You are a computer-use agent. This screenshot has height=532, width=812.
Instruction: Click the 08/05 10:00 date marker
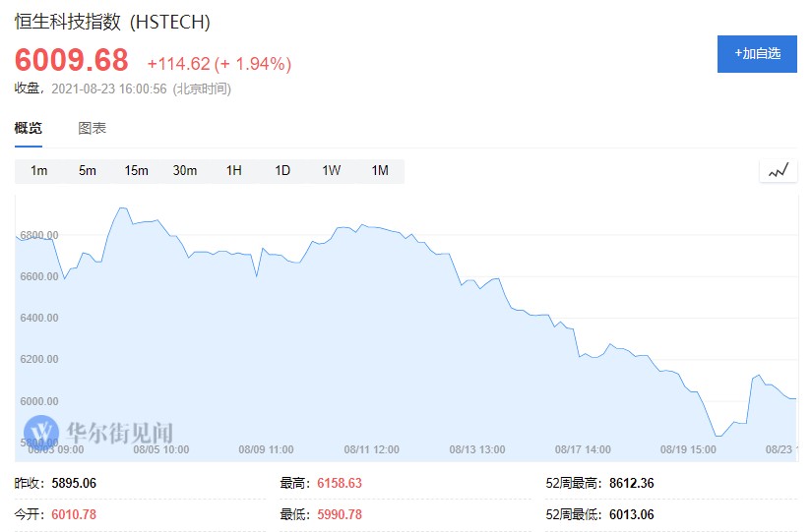pos(161,449)
